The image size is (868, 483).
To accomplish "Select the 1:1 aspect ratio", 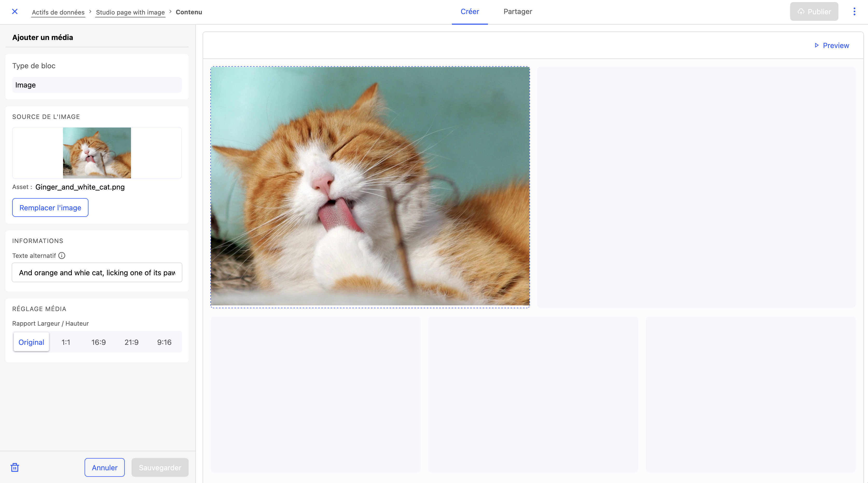I will click(x=66, y=342).
